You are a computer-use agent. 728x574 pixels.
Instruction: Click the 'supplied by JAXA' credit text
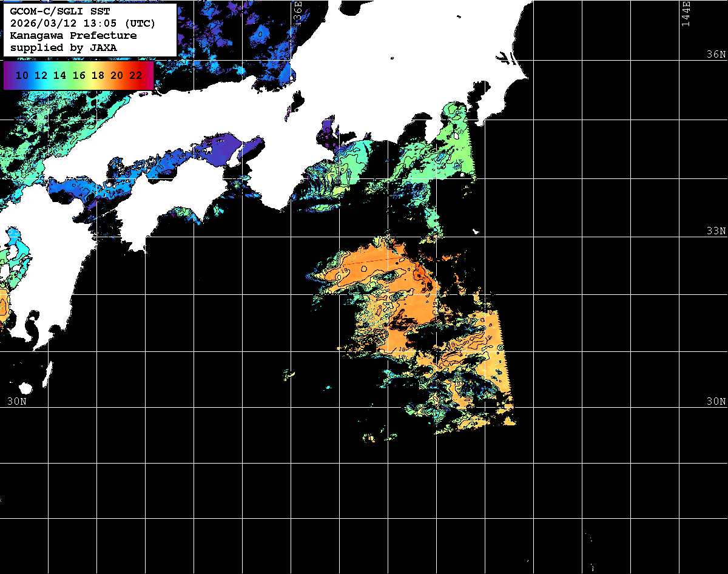click(x=64, y=47)
